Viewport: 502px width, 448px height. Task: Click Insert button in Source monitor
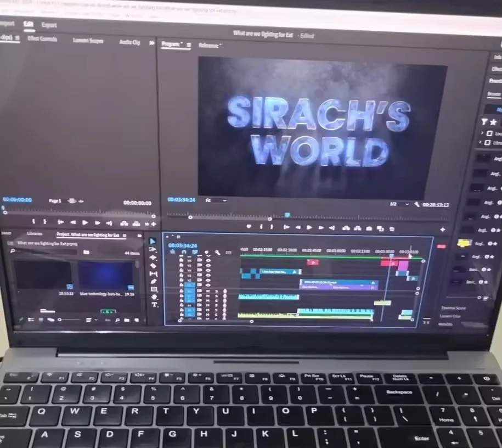click(x=124, y=223)
